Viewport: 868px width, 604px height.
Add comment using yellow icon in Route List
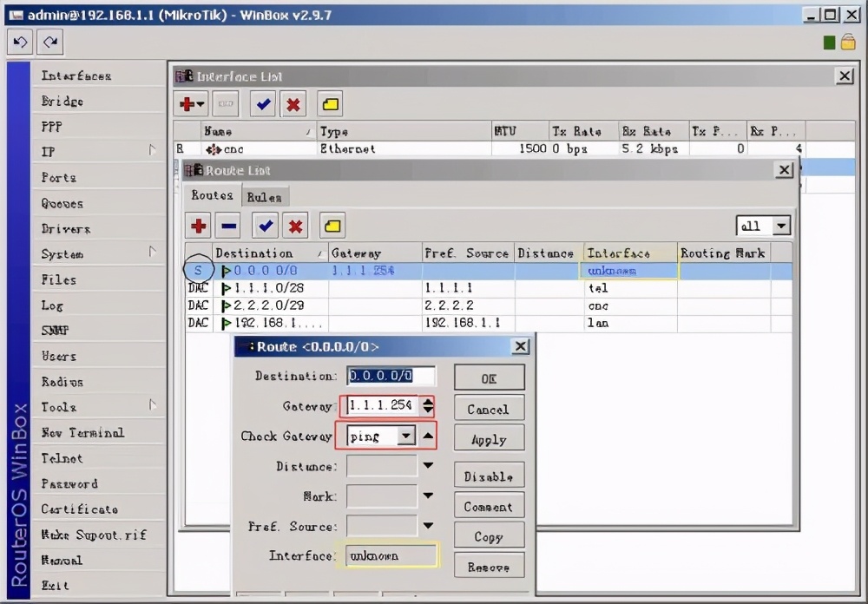332,226
